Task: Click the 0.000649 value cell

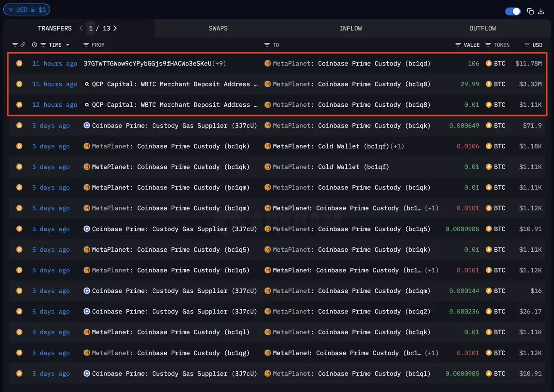Action: coord(464,126)
